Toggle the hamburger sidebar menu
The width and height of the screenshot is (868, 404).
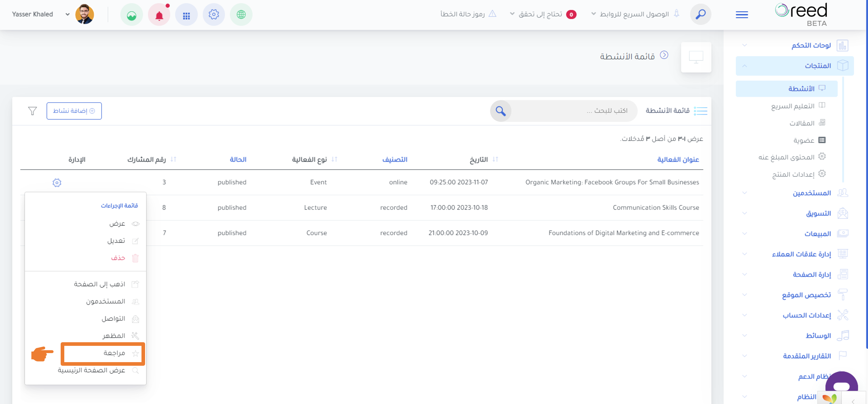pos(742,14)
